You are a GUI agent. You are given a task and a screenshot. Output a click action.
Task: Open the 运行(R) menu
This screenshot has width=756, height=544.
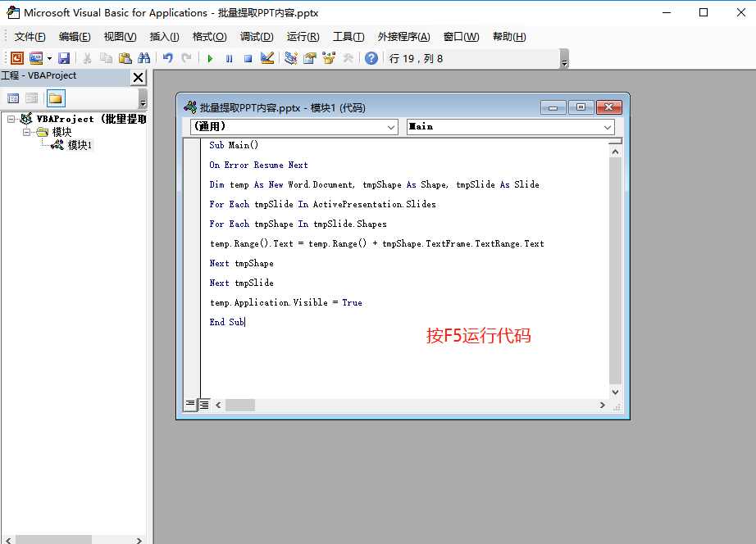pos(303,37)
